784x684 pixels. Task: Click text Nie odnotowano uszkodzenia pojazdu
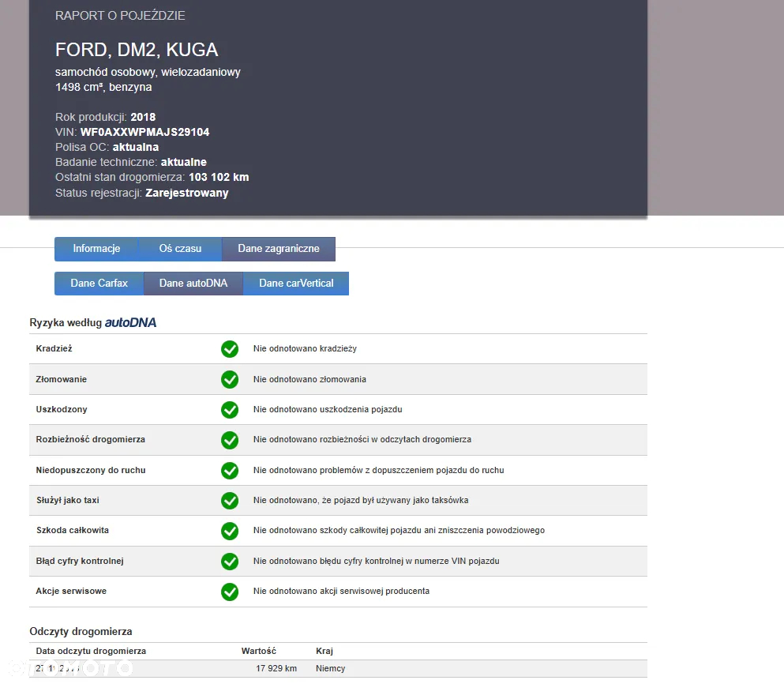tap(328, 409)
